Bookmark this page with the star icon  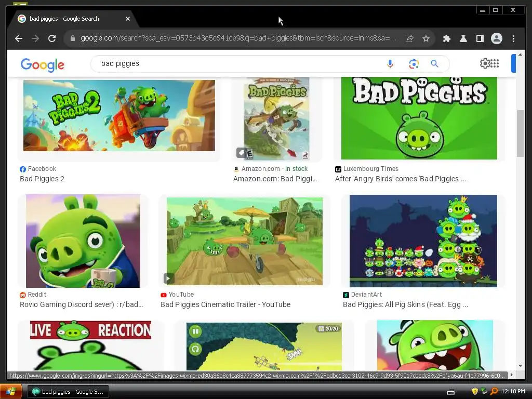click(x=426, y=38)
